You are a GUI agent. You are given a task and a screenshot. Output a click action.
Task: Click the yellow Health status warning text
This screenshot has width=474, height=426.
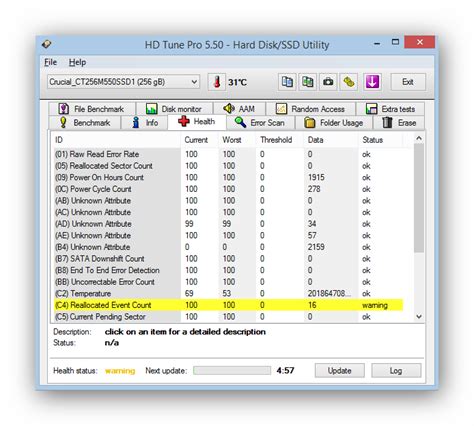[x=120, y=371]
